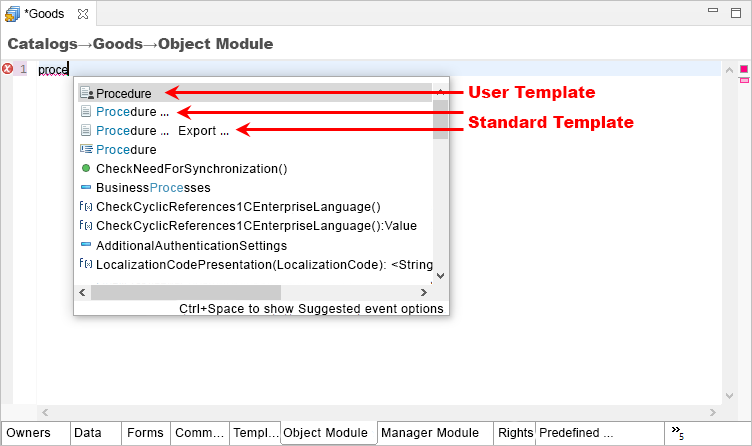752x446 pixels.
Task: Click green dot icon beside CheckNeedForSynchronization()
Action: tap(86, 168)
